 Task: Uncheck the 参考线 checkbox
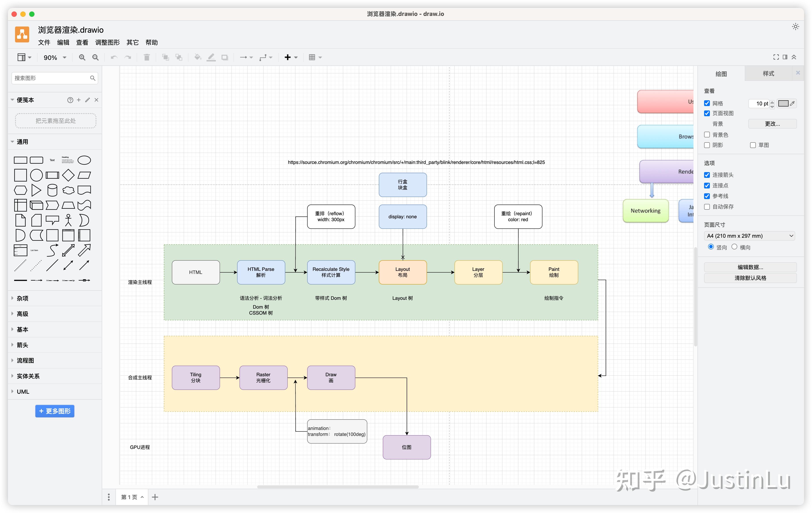coord(707,196)
